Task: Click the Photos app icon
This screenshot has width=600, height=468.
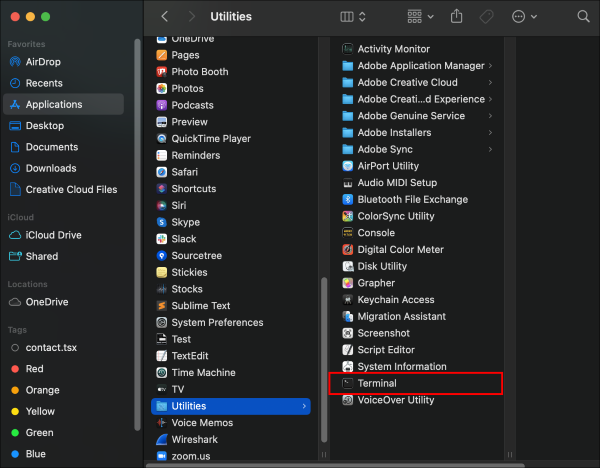Action: pyautogui.click(x=161, y=88)
